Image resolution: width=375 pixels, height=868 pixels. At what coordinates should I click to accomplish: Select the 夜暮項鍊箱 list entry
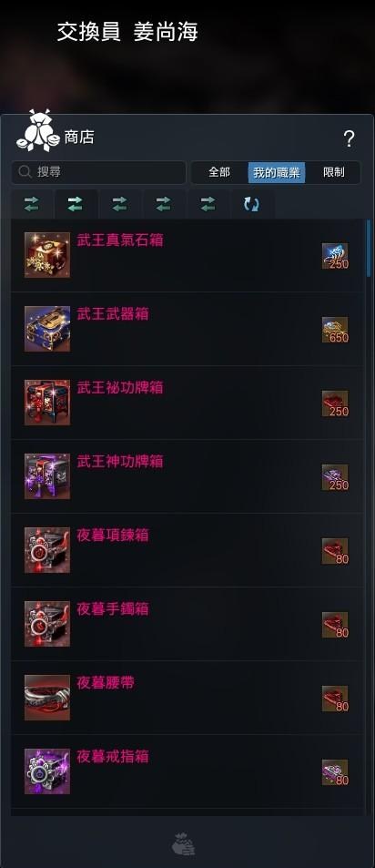(x=187, y=550)
